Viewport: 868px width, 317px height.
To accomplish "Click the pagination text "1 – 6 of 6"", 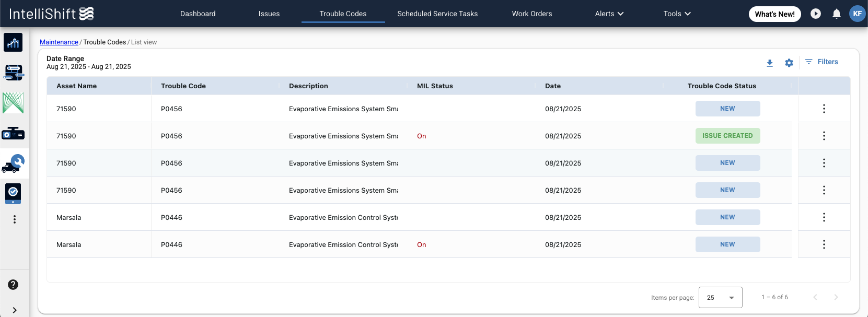I will tap(774, 297).
